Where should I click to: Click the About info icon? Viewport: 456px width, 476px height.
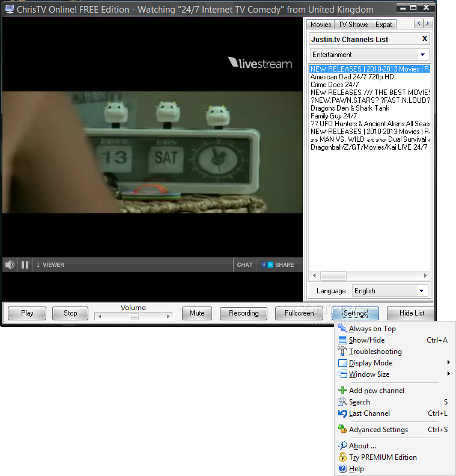[342, 445]
